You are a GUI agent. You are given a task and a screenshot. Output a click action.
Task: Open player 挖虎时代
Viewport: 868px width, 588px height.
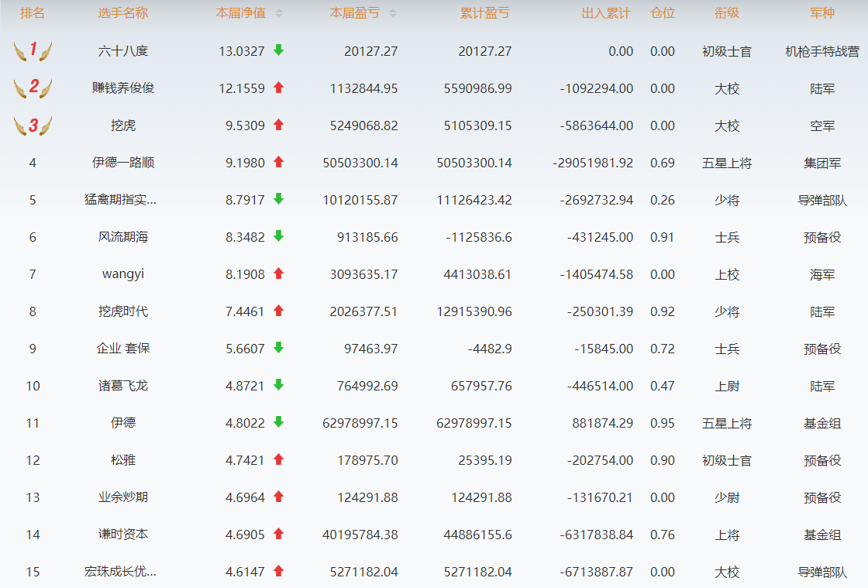point(123,311)
